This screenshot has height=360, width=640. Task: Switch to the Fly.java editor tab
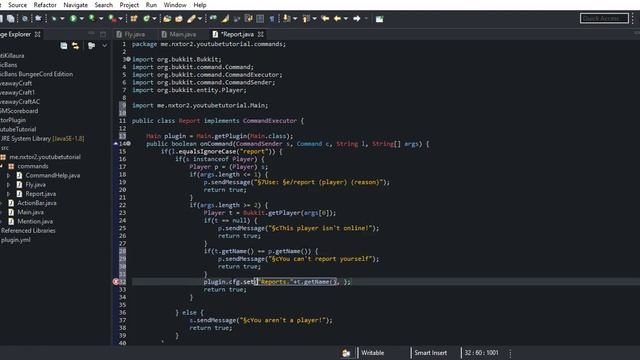[131, 34]
